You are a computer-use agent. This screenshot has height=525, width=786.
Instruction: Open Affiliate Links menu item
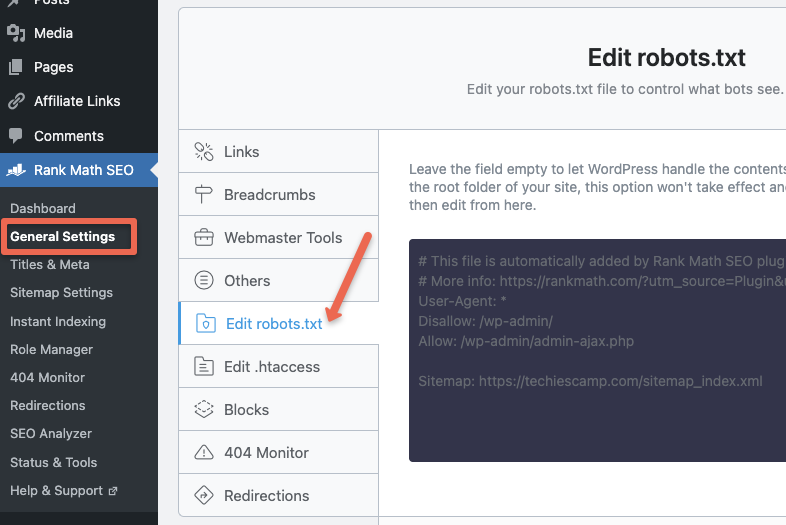click(79, 101)
